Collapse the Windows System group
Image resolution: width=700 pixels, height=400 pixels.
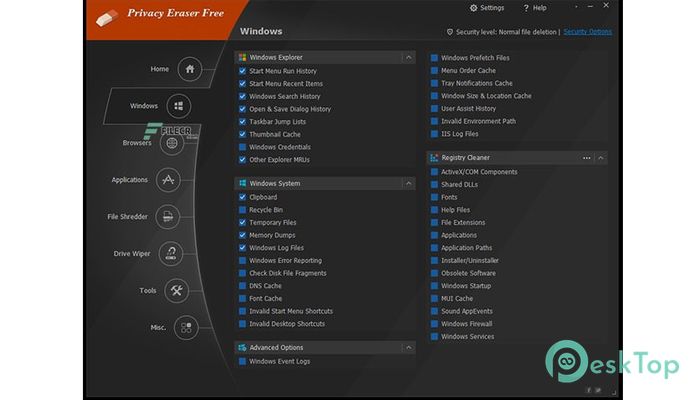click(x=408, y=183)
